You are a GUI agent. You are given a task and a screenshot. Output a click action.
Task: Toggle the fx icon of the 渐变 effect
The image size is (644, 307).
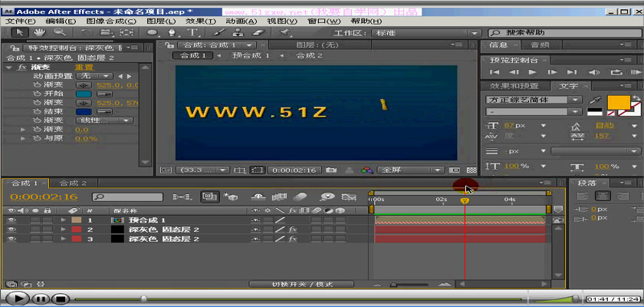click(x=21, y=67)
